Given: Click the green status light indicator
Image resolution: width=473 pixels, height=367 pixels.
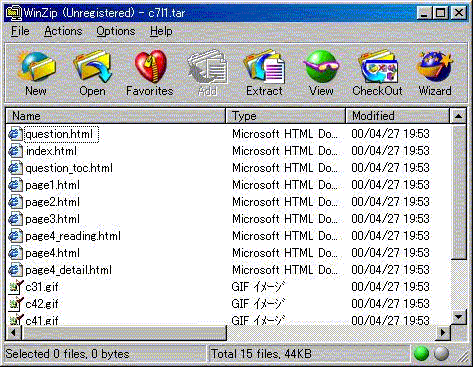Looking at the screenshot, I should (421, 354).
